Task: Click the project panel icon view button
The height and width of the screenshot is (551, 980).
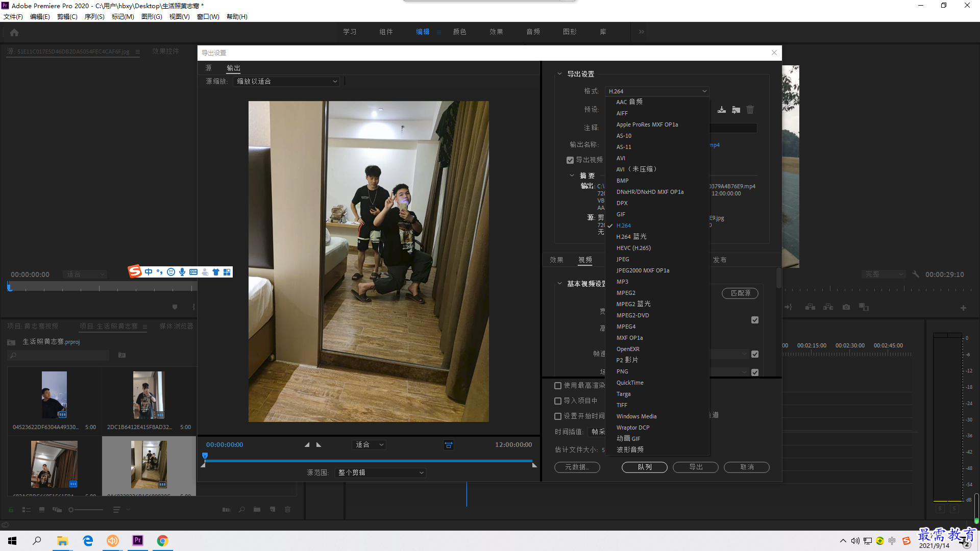Action: pos(42,509)
